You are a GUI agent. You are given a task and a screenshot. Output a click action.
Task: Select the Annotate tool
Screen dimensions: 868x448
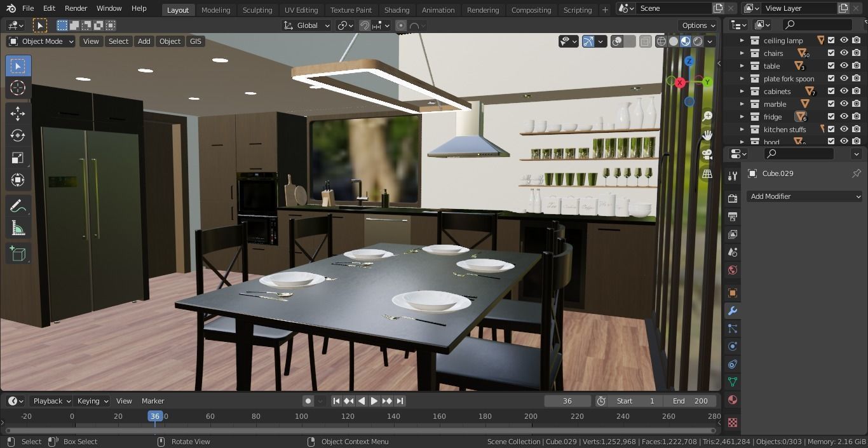point(18,206)
